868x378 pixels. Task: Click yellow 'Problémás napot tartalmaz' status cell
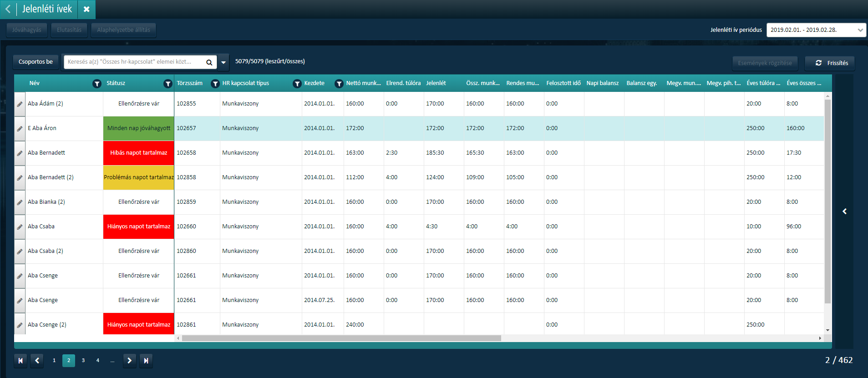(x=139, y=178)
